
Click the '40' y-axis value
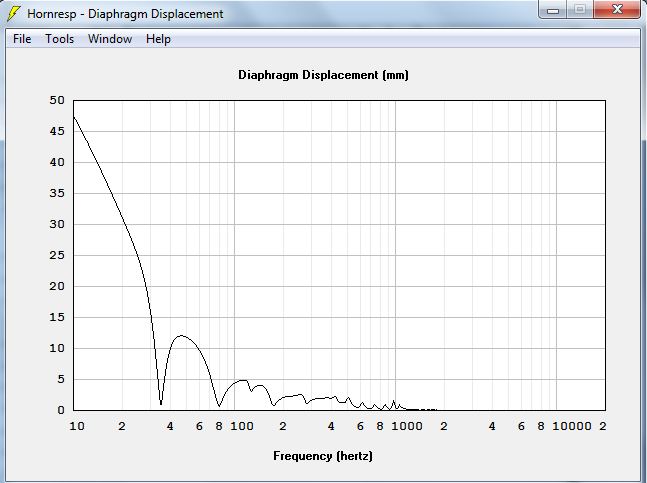(57, 162)
